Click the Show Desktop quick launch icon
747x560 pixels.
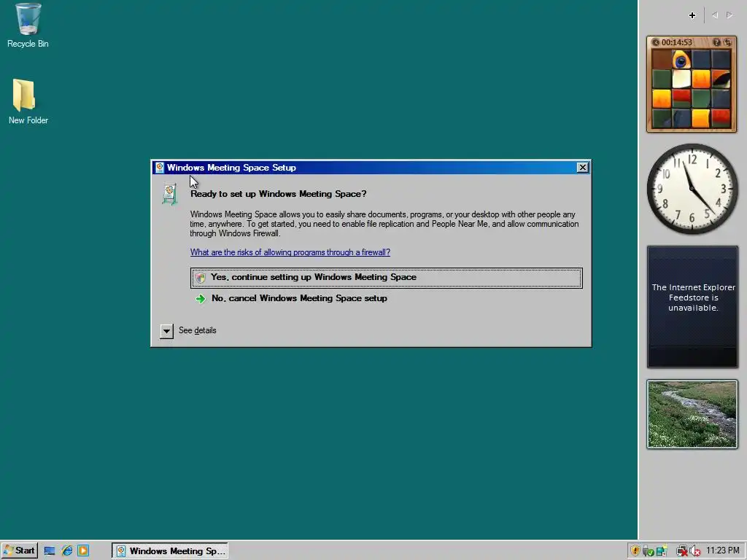click(x=50, y=551)
